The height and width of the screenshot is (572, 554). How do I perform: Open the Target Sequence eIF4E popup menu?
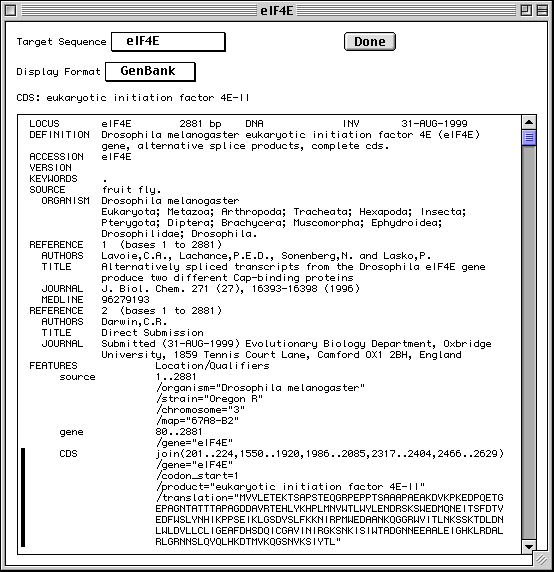click(x=168, y=42)
